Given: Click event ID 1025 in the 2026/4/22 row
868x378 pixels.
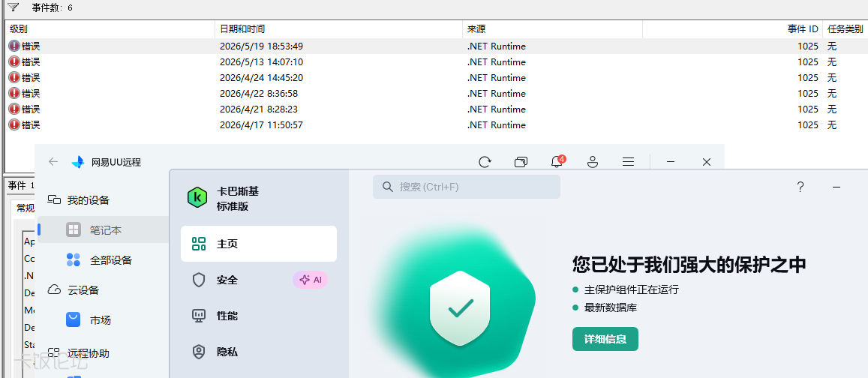Looking at the screenshot, I should (808, 94).
